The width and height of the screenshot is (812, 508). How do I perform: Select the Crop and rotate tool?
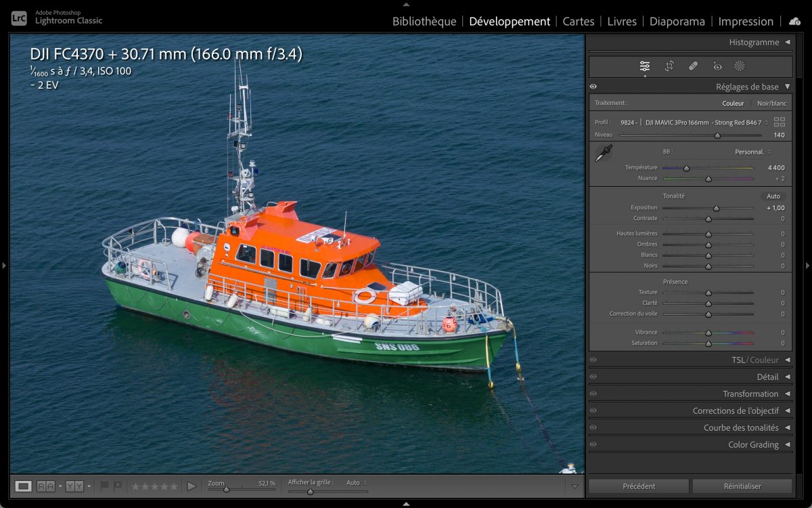pyautogui.click(x=669, y=66)
